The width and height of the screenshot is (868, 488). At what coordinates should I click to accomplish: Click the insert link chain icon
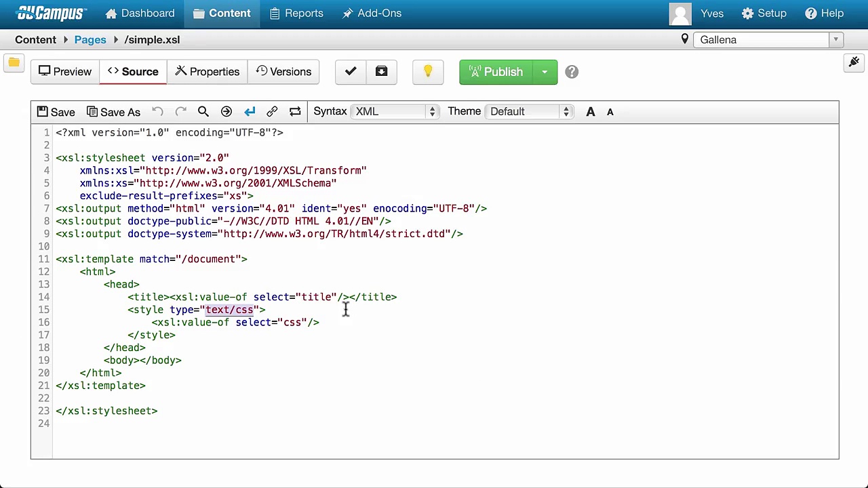(272, 112)
